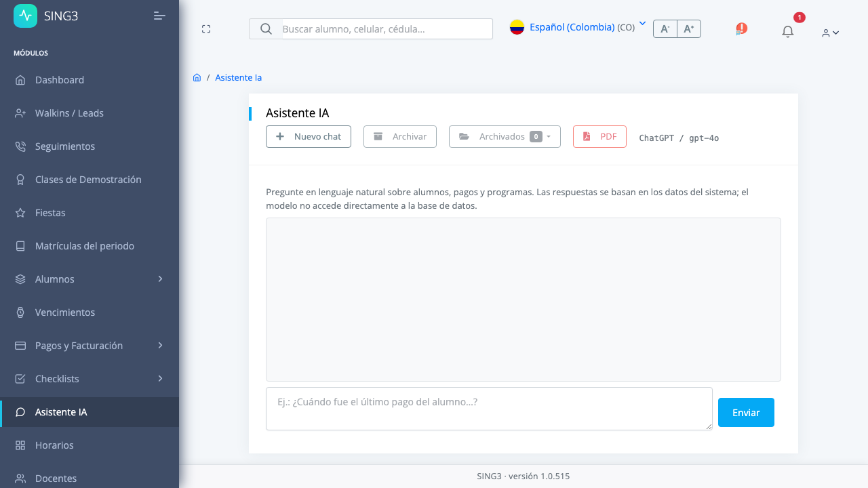This screenshot has width=868, height=488.
Task: Toggle fullscreen mode icon in top bar
Action: (206, 28)
